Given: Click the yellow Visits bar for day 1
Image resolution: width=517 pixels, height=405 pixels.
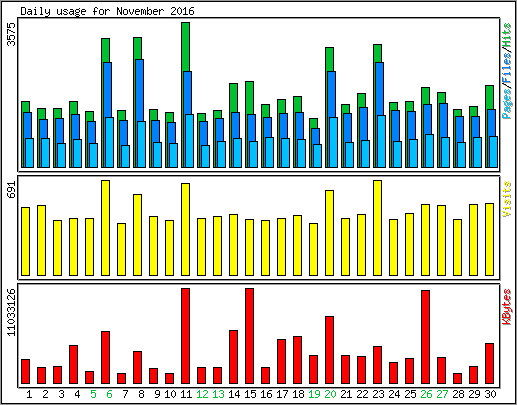Looking at the screenshot, I should (x=26, y=242).
